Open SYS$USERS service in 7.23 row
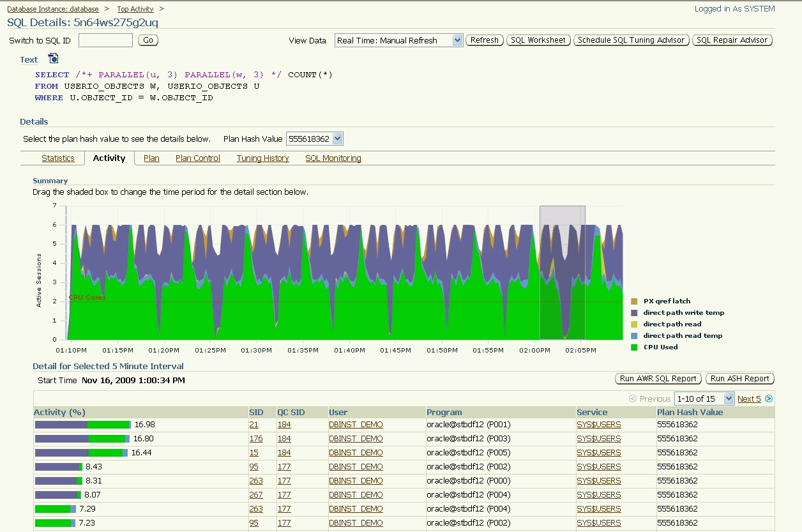This screenshot has width=802, height=532. tap(598, 523)
